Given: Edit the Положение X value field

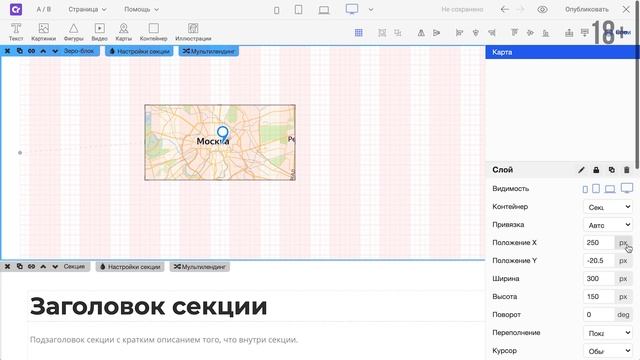Looking at the screenshot, I should click(x=599, y=242).
